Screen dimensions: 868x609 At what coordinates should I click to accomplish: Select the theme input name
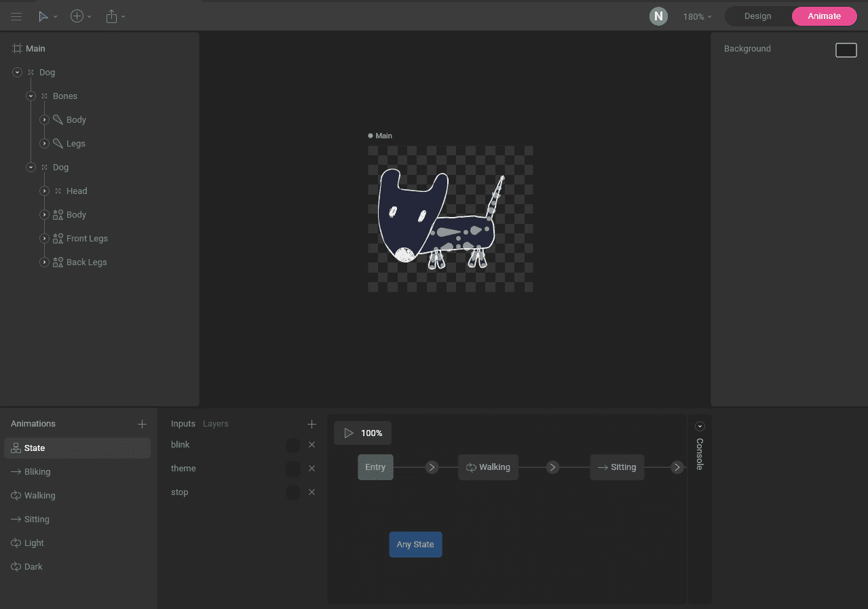point(183,469)
